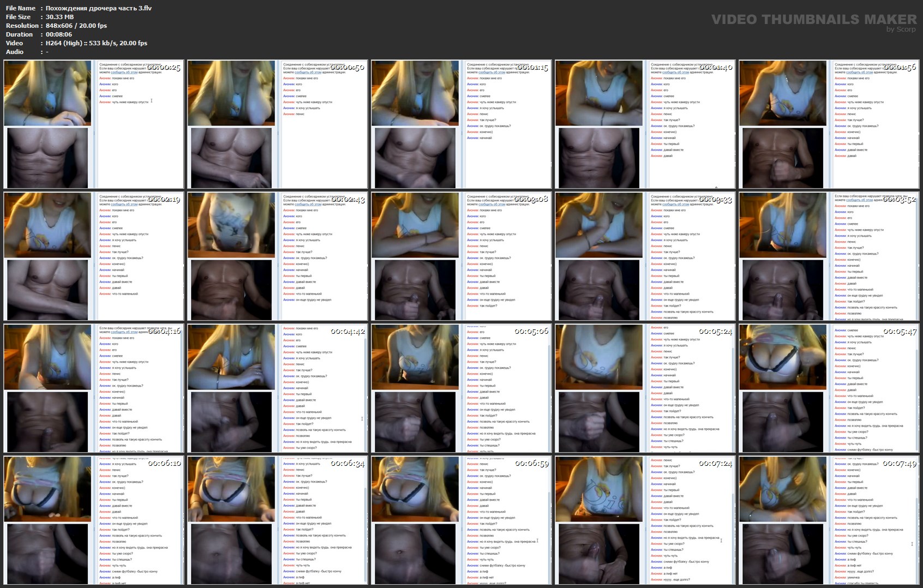Open the thumbnail at 00:01:15

click(461, 124)
